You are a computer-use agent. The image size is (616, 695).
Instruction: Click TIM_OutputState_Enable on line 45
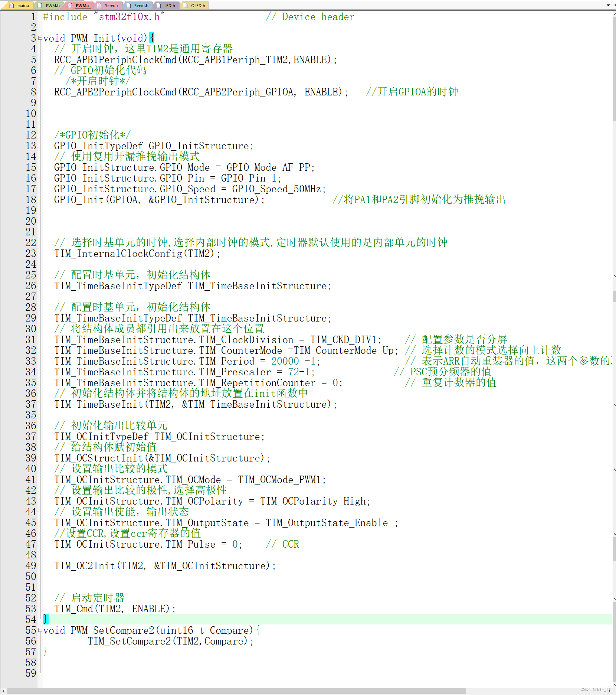click(327, 523)
